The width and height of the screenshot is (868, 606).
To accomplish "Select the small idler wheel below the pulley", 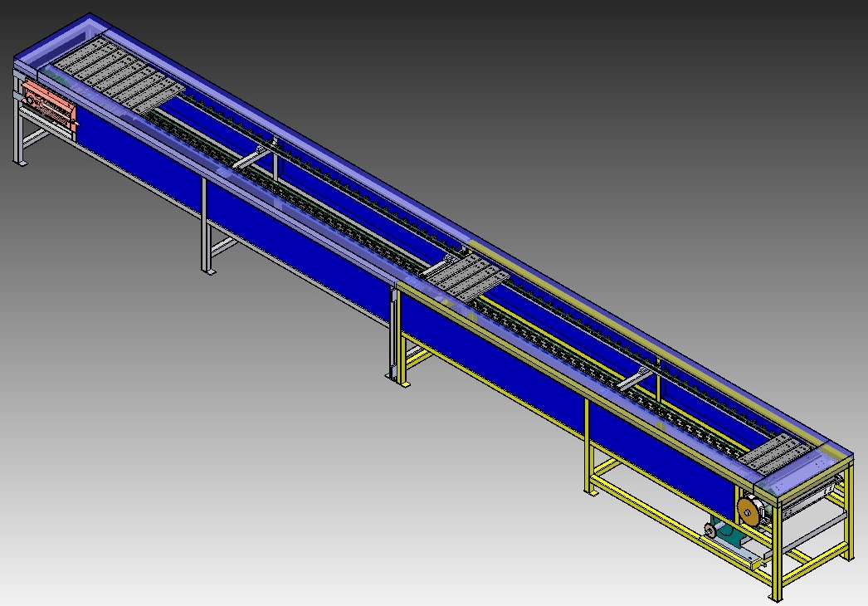I will click(710, 530).
